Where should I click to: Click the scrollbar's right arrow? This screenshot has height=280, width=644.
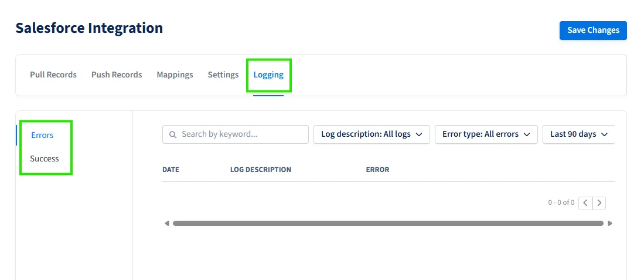610,223
